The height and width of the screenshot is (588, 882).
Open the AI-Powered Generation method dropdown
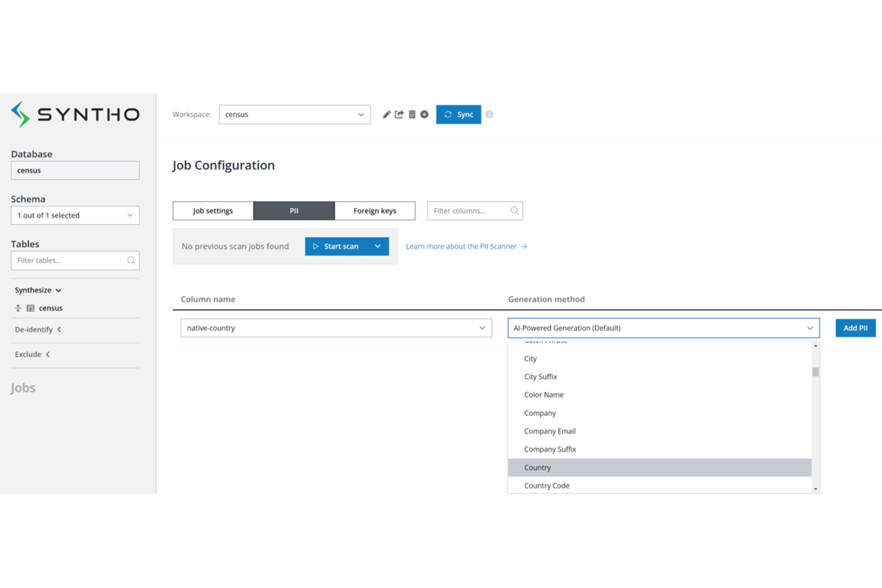tap(663, 328)
